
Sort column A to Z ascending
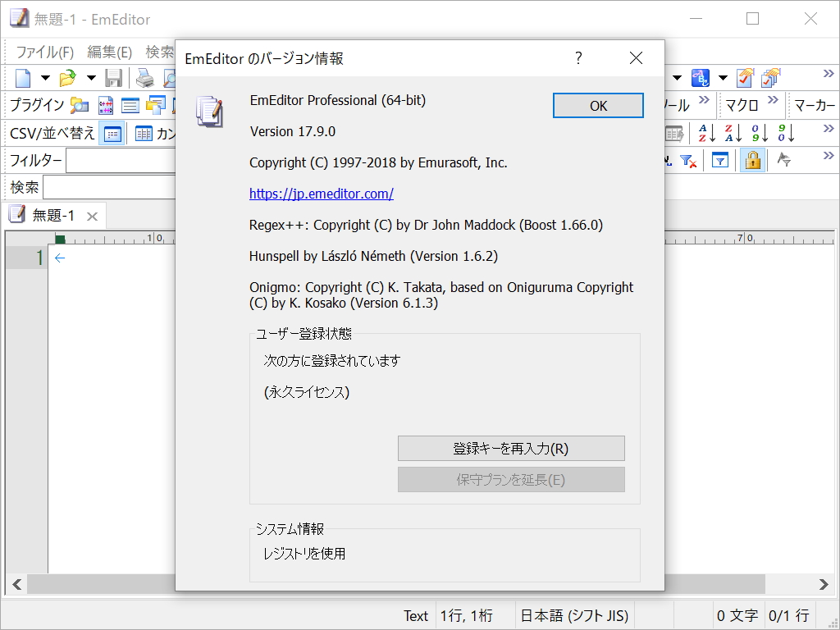705,133
